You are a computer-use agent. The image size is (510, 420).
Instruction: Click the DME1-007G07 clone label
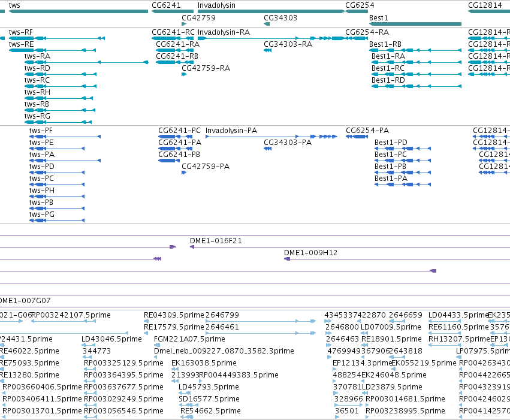pos(25,301)
